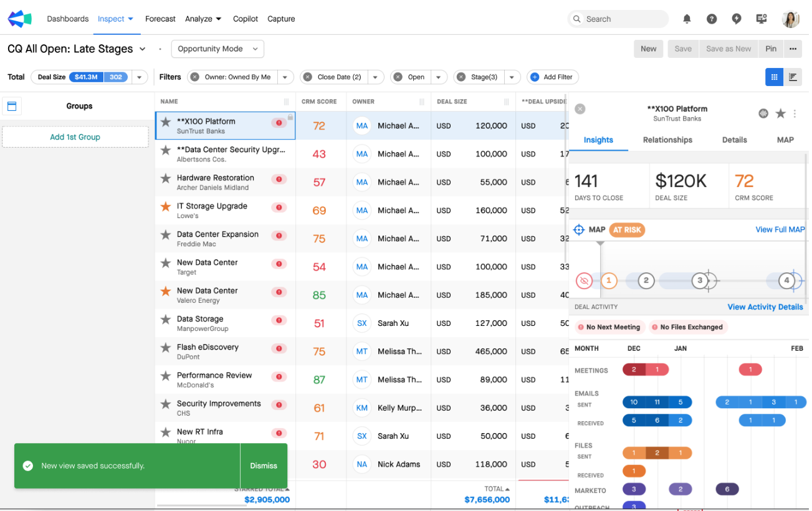The height and width of the screenshot is (511, 812).
Task: Click the audio waveform icon in detail panel
Action: [763, 113]
